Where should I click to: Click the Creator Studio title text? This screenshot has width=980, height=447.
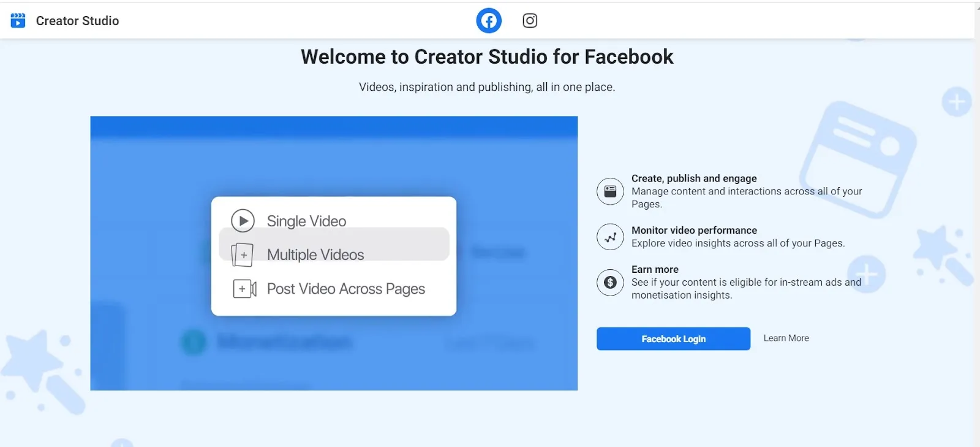pos(77,21)
